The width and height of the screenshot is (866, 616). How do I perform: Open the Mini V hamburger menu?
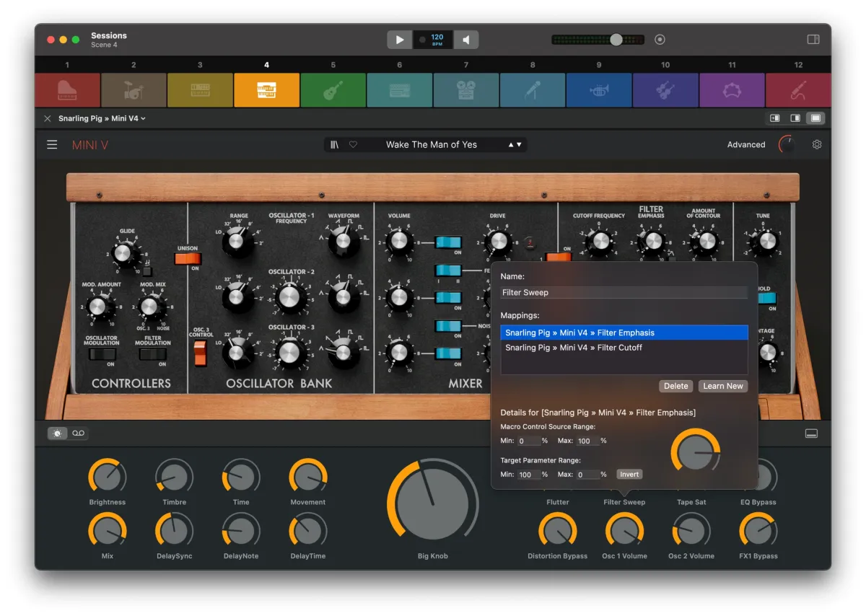pos(52,145)
